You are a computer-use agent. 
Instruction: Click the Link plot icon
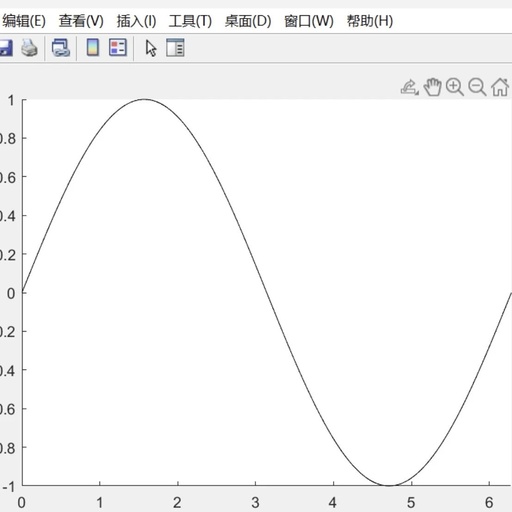pyautogui.click(x=61, y=48)
